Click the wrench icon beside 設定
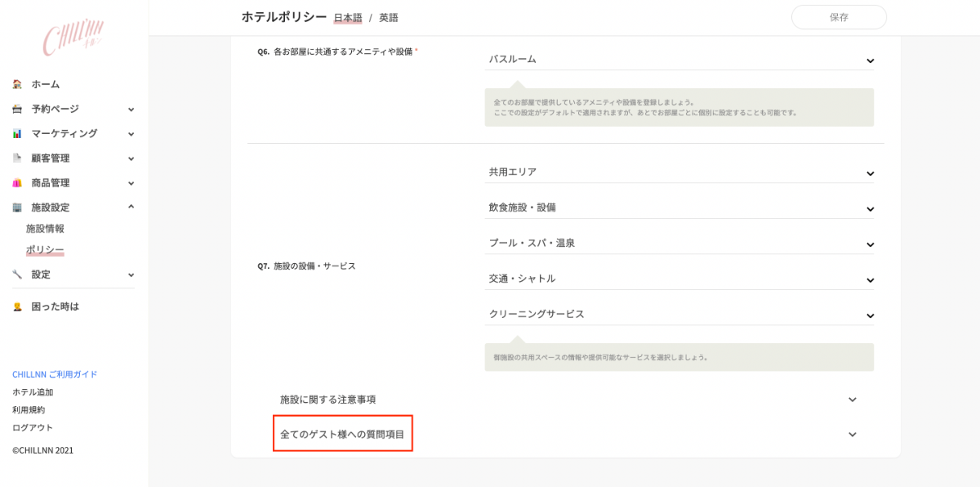 17,275
